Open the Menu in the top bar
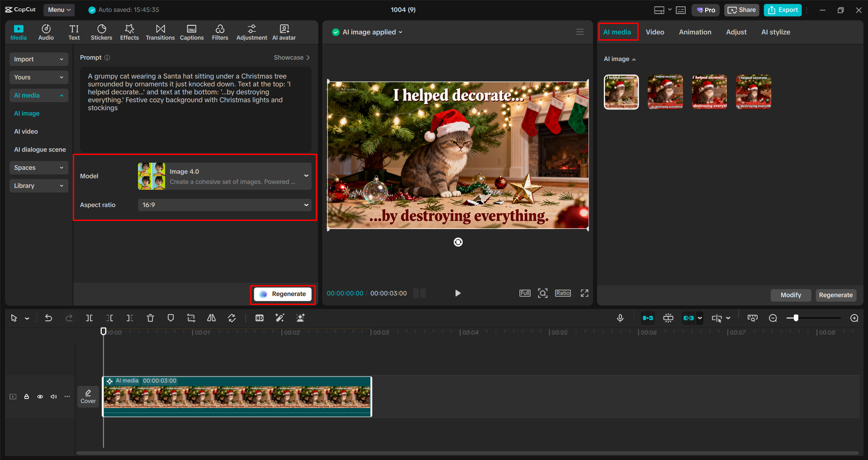The image size is (868, 460). (59, 9)
